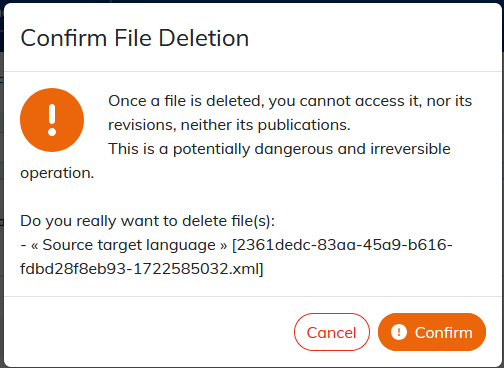Cancel the file deletion

(332, 332)
